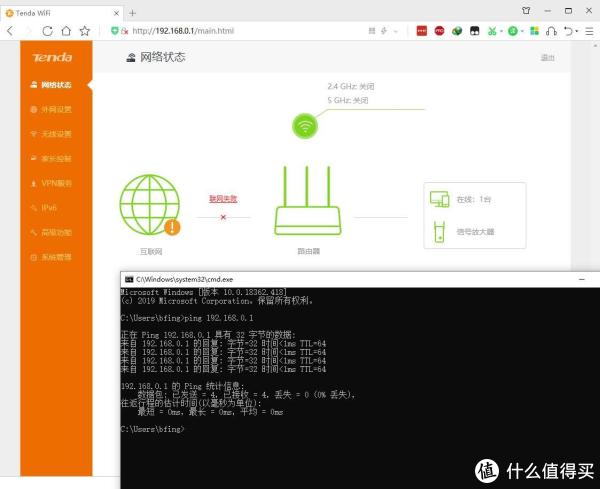
Task: Close the Tenda WiFi tab
Action: point(116,13)
